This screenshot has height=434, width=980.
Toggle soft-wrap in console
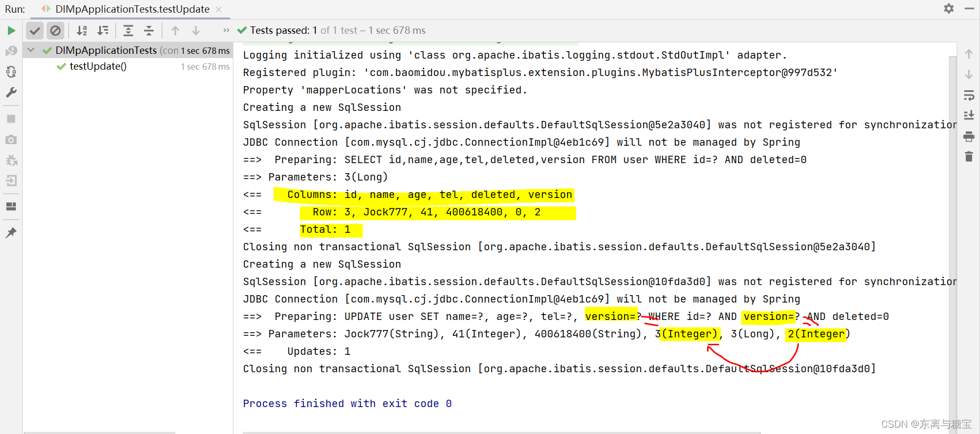[x=969, y=96]
